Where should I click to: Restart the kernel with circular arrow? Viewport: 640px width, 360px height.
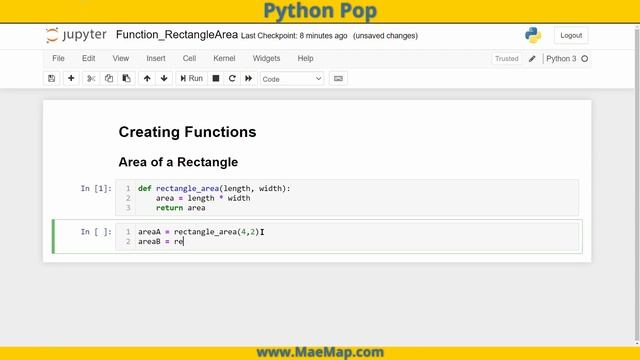232,78
